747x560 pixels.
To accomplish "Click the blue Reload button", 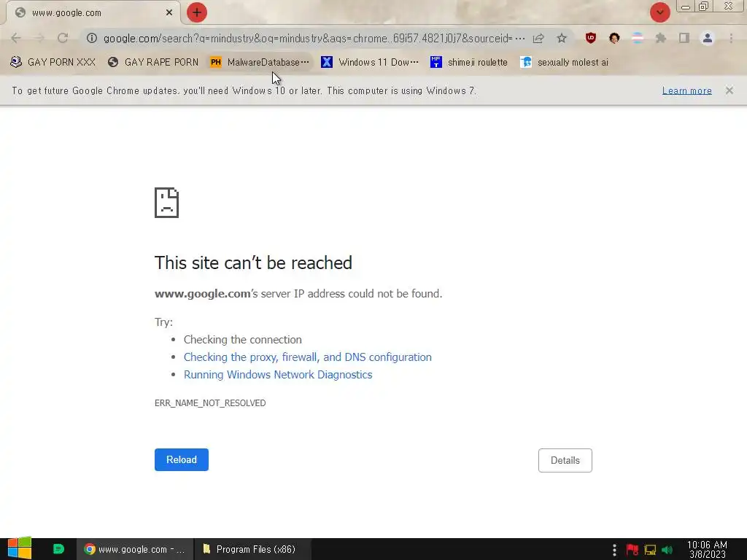I will coord(182,459).
